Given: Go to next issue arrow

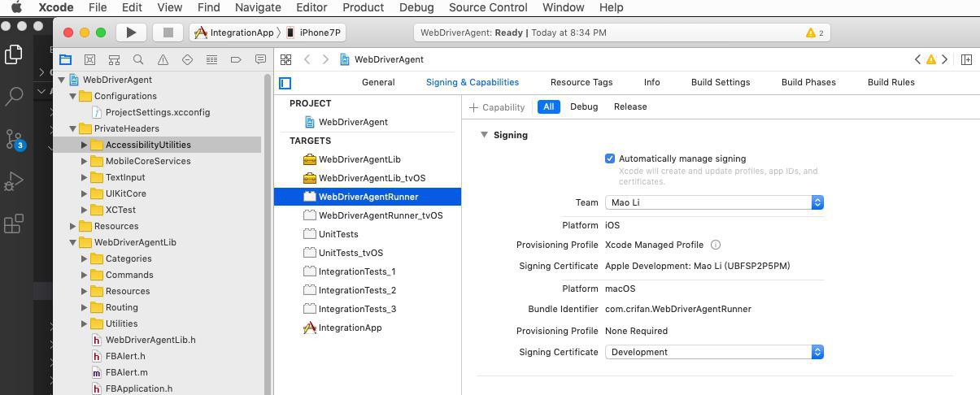Looking at the screenshot, I should pos(944,59).
